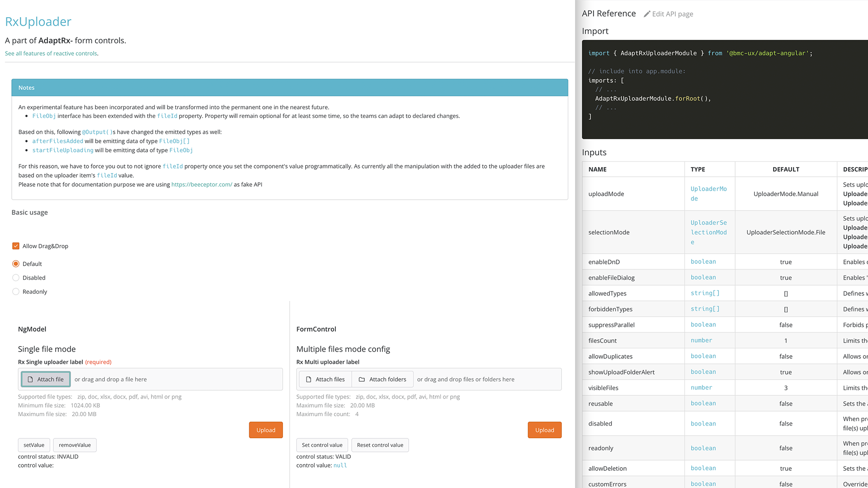Click Upload button under Single file mode
This screenshot has height=488, width=868.
pos(266,430)
